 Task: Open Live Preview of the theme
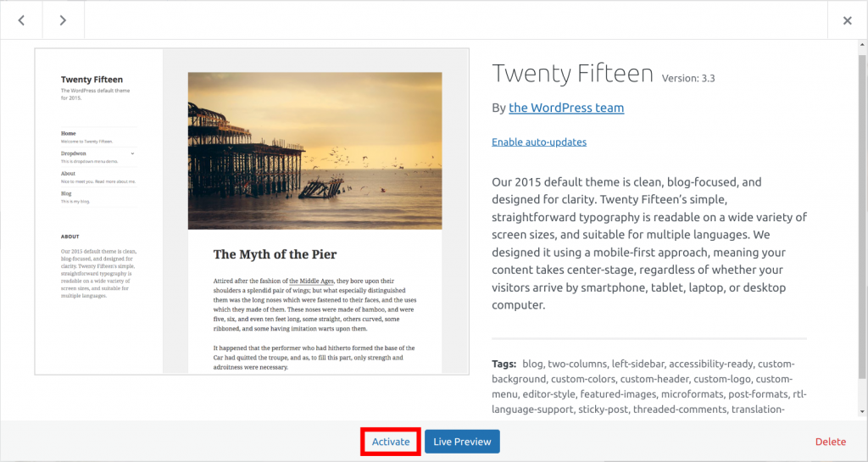pyautogui.click(x=462, y=442)
